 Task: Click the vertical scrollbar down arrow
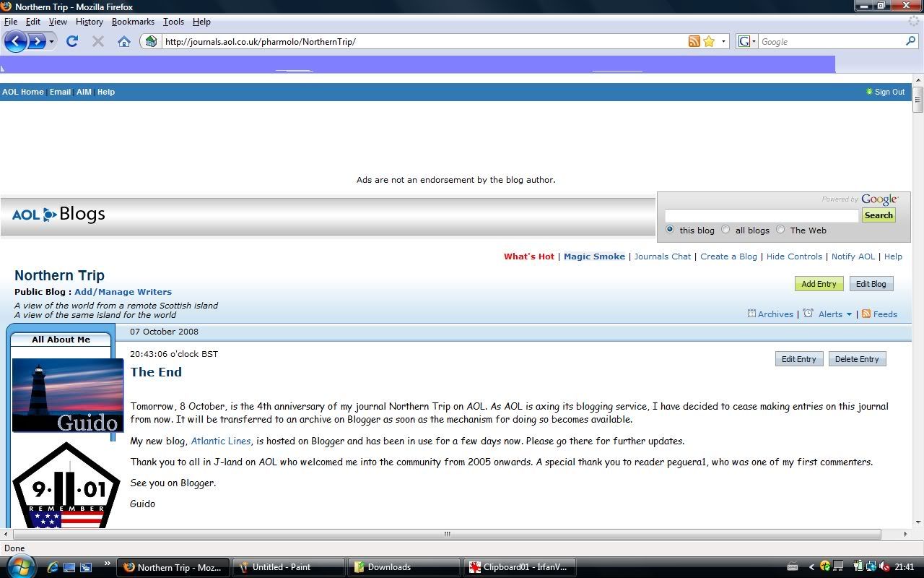918,522
